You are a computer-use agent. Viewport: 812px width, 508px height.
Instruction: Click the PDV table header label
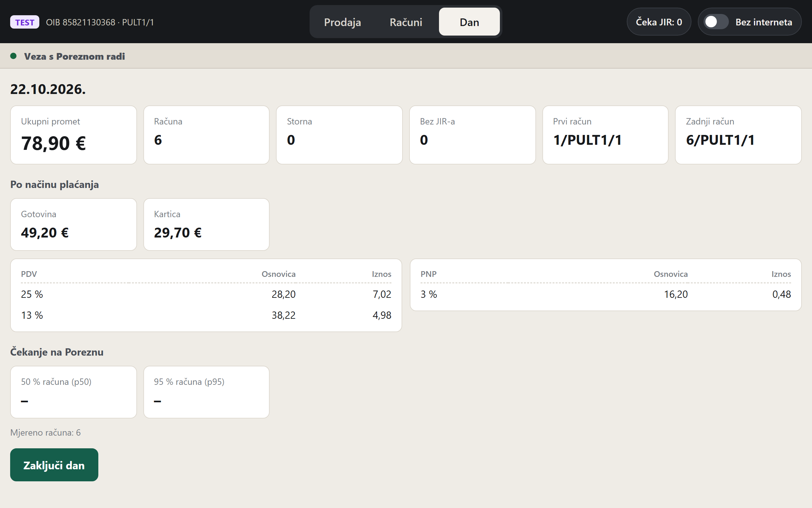click(x=29, y=274)
